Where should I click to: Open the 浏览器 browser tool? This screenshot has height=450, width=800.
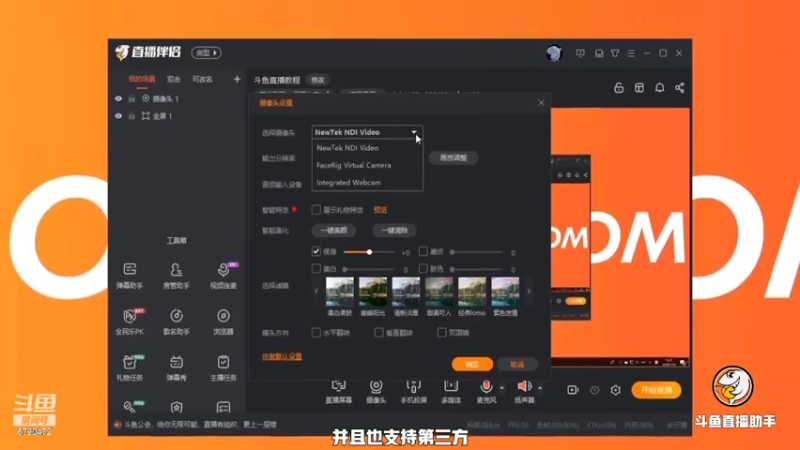223,322
